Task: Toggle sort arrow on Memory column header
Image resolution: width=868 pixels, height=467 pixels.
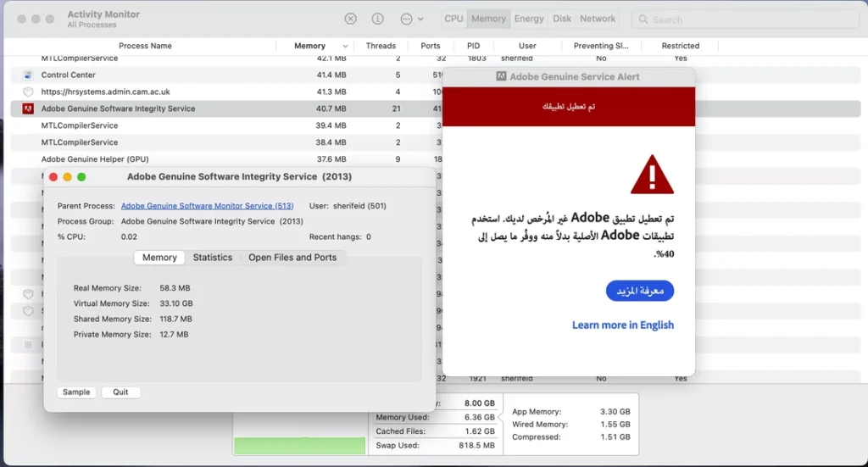Action: click(x=345, y=47)
